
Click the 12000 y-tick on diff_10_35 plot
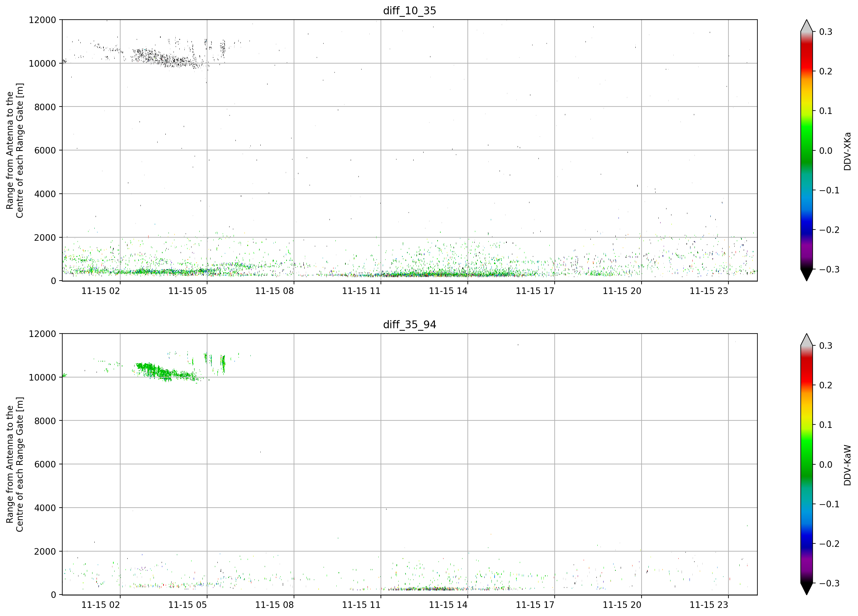click(42, 20)
